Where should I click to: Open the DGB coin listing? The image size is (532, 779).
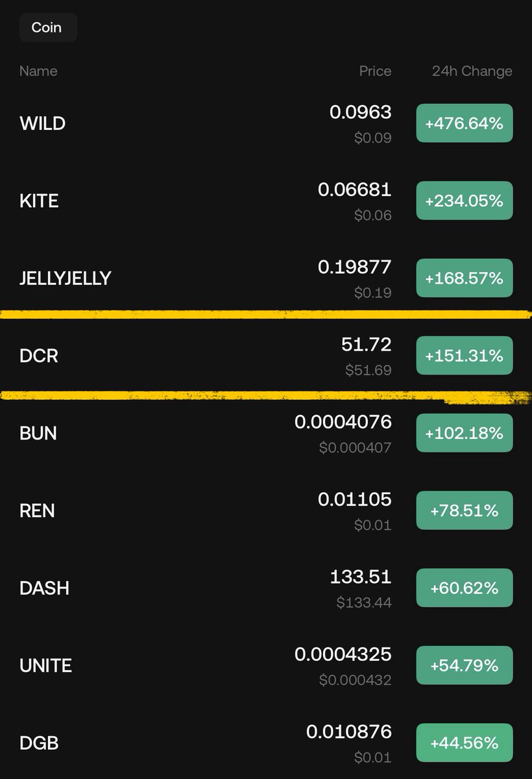[39, 743]
